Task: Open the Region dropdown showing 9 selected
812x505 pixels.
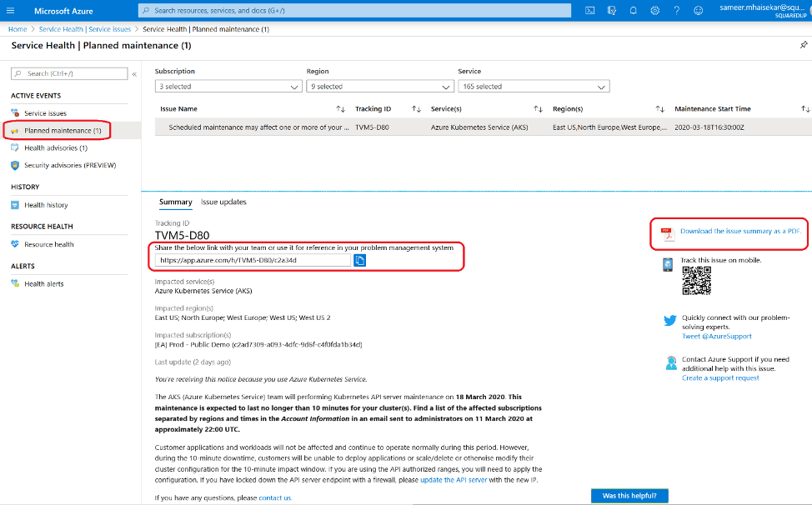Action: coord(380,87)
